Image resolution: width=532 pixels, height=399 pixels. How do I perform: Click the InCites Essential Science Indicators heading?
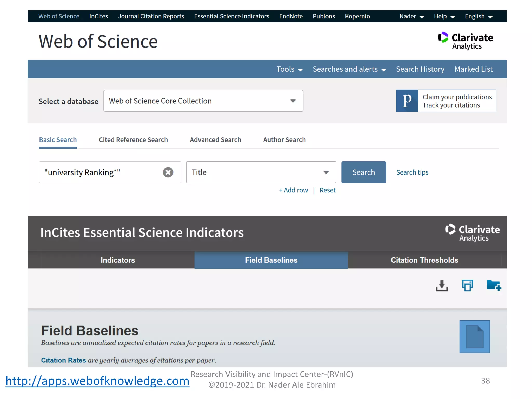[x=142, y=233]
